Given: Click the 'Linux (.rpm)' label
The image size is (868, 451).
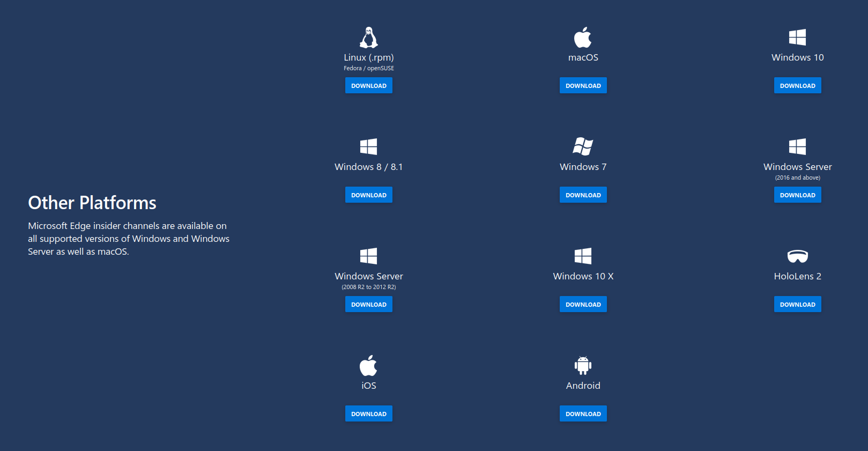Looking at the screenshot, I should 369,57.
